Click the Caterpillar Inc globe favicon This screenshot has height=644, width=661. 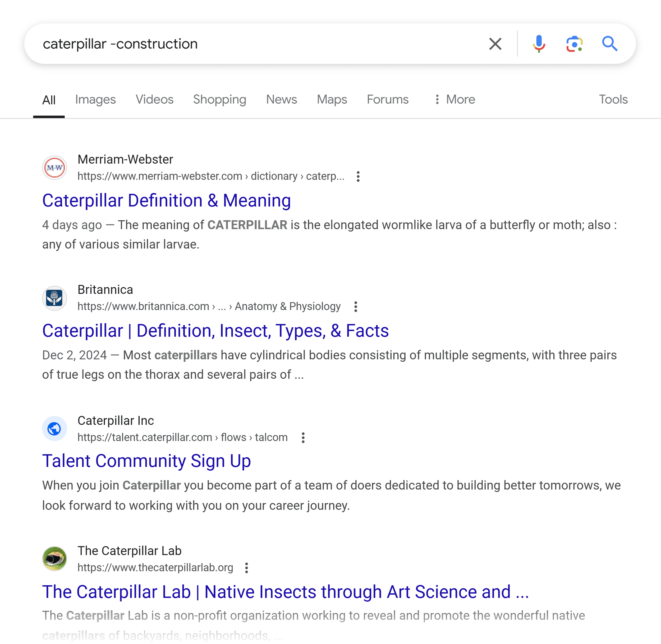[54, 429]
